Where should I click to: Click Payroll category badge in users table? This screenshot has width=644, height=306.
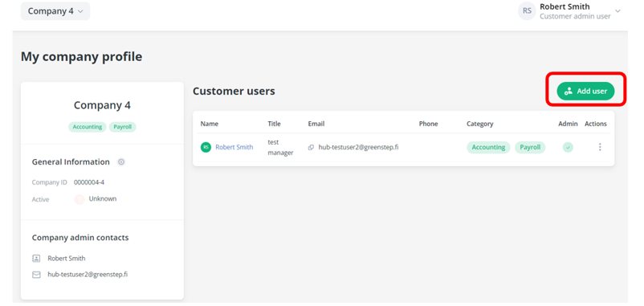point(530,148)
